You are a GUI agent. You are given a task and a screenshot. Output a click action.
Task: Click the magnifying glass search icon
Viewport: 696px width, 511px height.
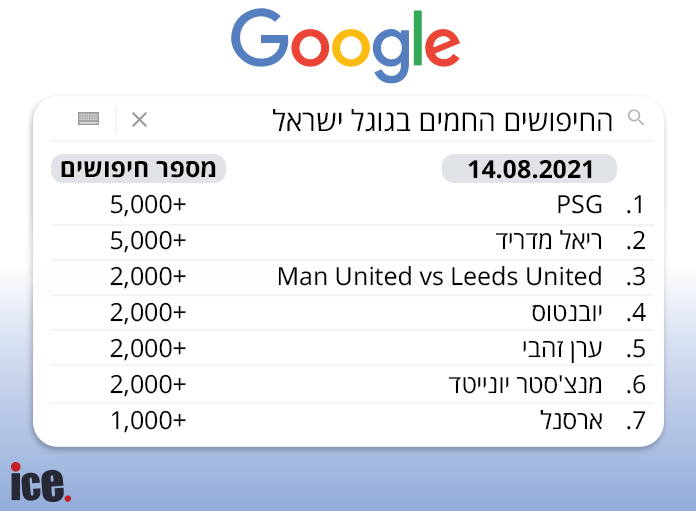pyautogui.click(x=636, y=118)
